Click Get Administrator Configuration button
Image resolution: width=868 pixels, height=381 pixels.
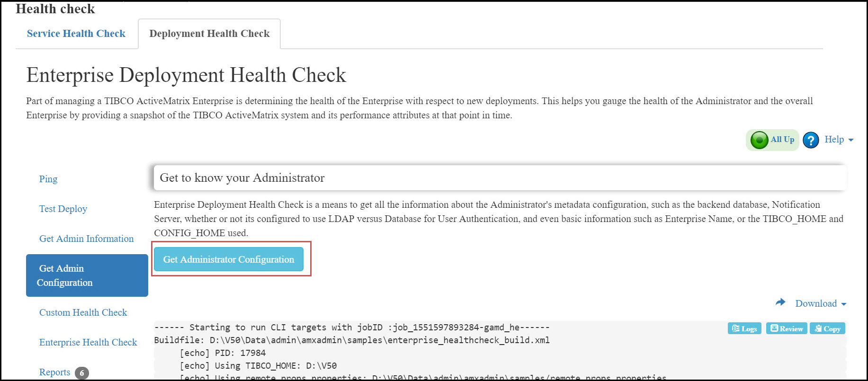tap(229, 259)
